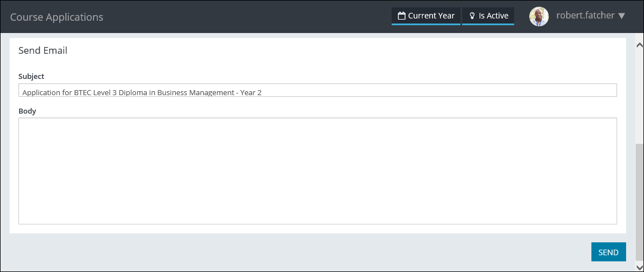644x272 pixels.
Task: Toggle the Is Active filter label
Action: pos(493,16)
